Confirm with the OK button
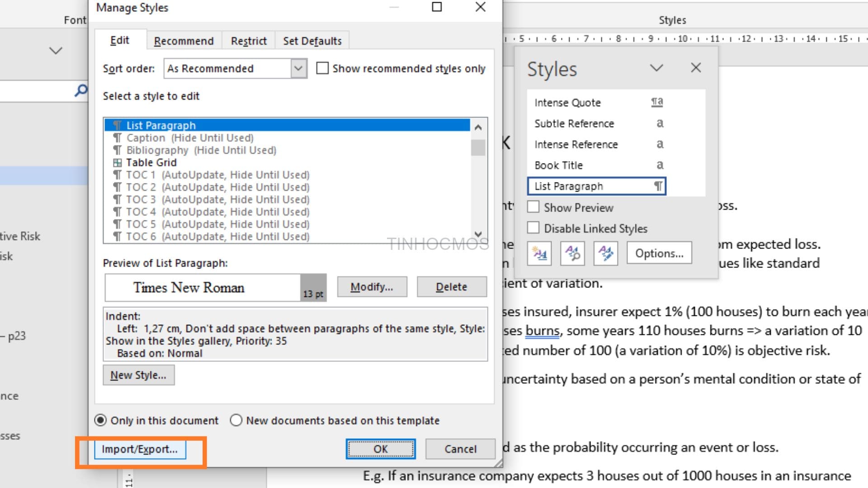 point(381,449)
